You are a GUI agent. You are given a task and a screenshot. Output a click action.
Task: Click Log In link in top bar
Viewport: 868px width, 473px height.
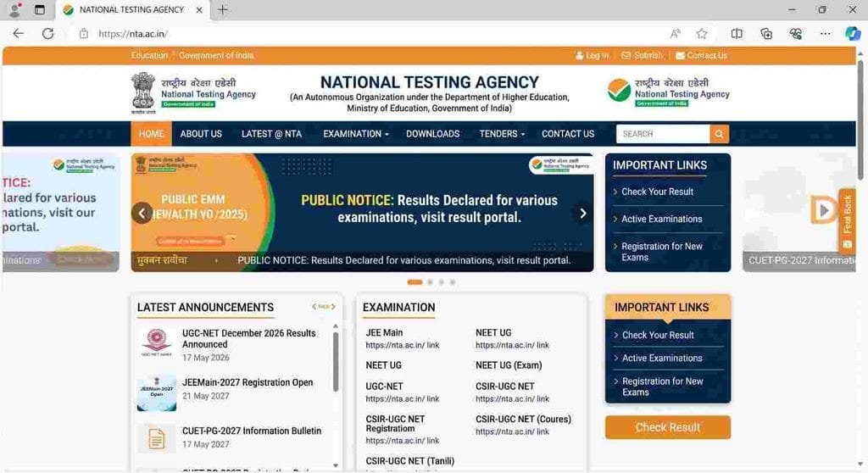tap(592, 55)
